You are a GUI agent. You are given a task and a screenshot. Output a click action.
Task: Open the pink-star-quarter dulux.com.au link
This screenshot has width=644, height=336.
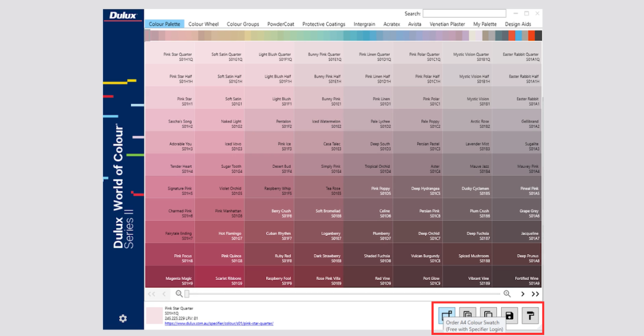coord(219,323)
